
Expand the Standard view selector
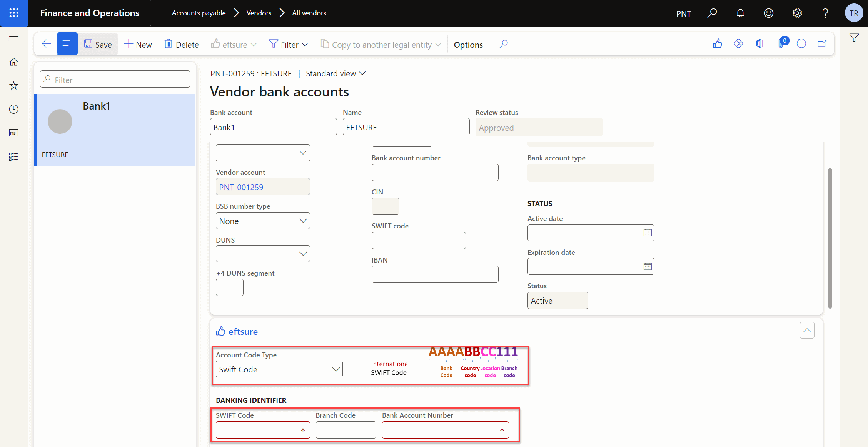[336, 73]
